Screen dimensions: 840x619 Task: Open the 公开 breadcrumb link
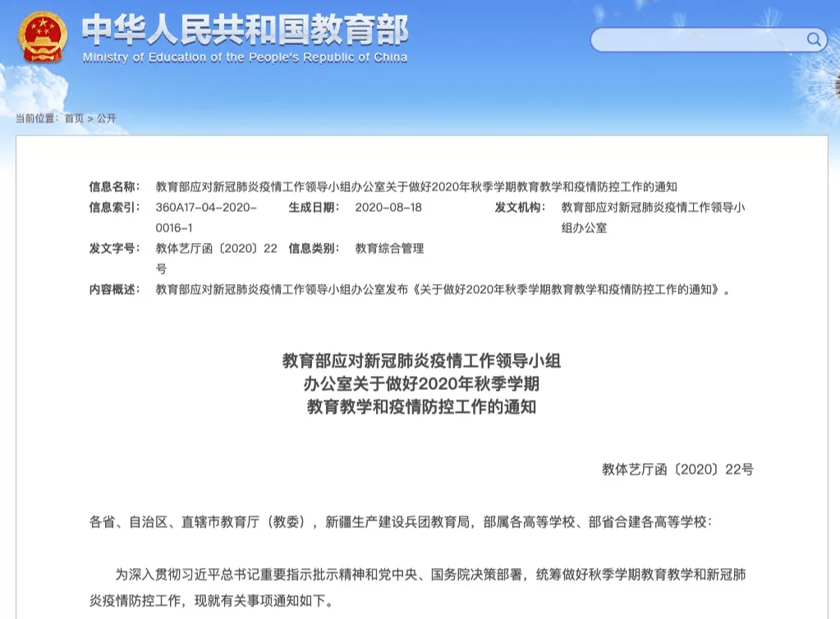point(107,118)
